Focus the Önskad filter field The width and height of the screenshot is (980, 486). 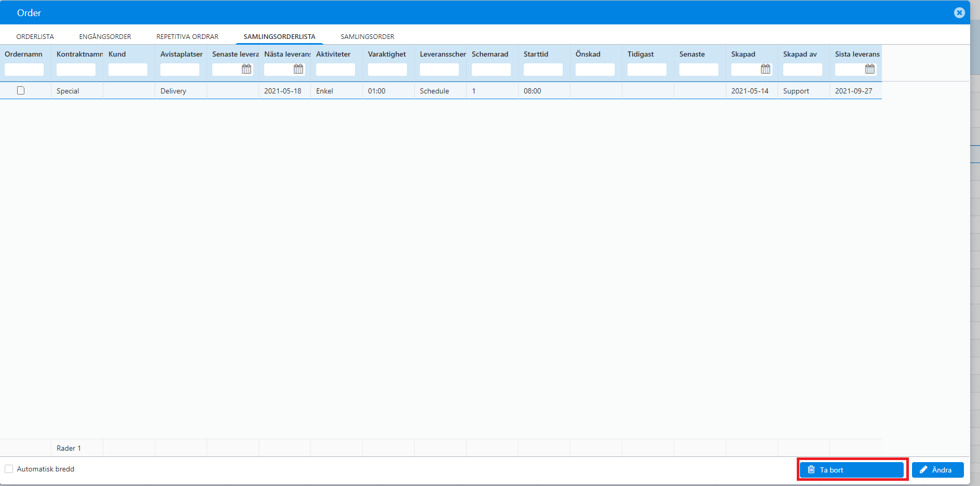pos(595,70)
